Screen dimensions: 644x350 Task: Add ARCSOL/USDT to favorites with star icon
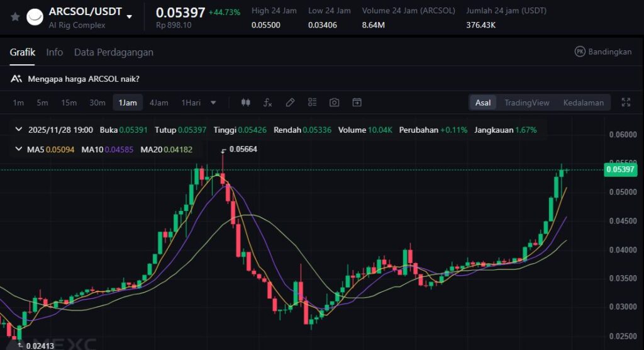click(x=15, y=17)
